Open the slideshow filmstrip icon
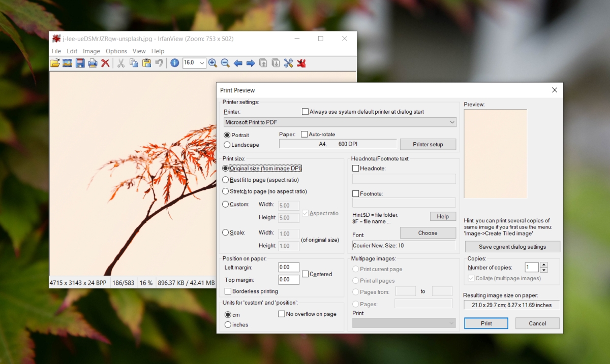Viewport: 610px width, 364px height. tap(67, 63)
